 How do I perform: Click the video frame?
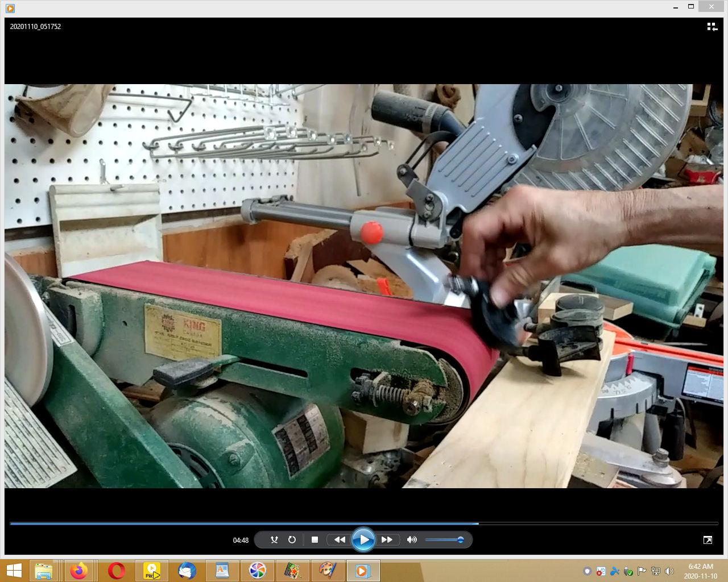[x=364, y=286]
